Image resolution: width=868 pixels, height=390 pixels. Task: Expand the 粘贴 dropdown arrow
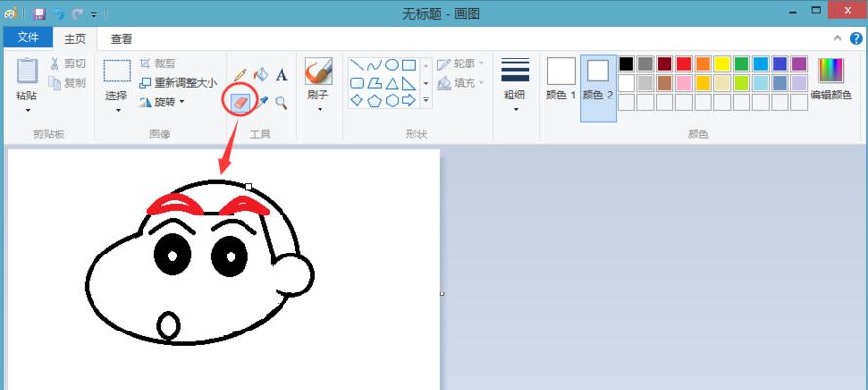click(x=26, y=111)
